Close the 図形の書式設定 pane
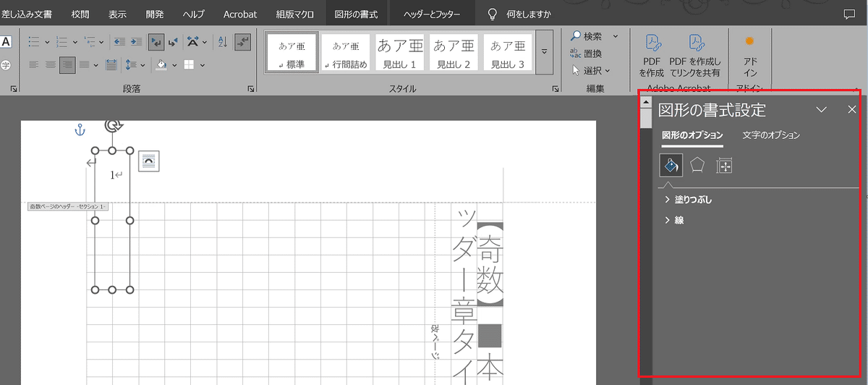Viewport: 868px width, 385px height. 851,110
